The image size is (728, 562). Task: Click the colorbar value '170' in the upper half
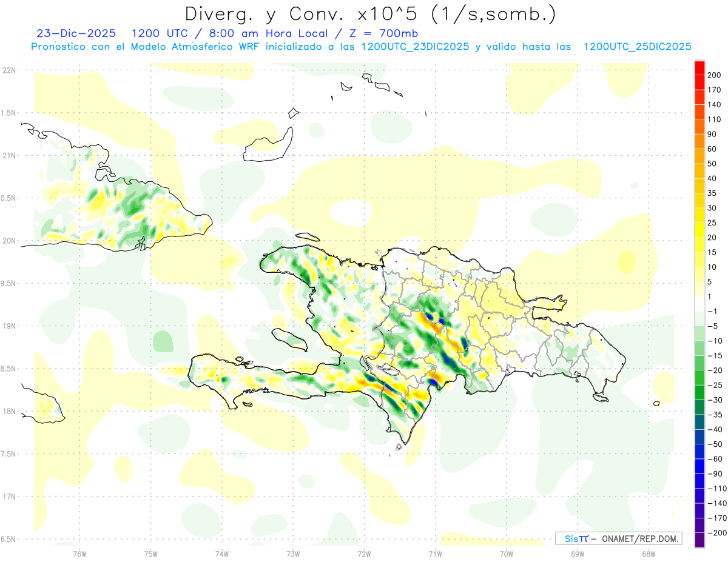[x=715, y=90]
